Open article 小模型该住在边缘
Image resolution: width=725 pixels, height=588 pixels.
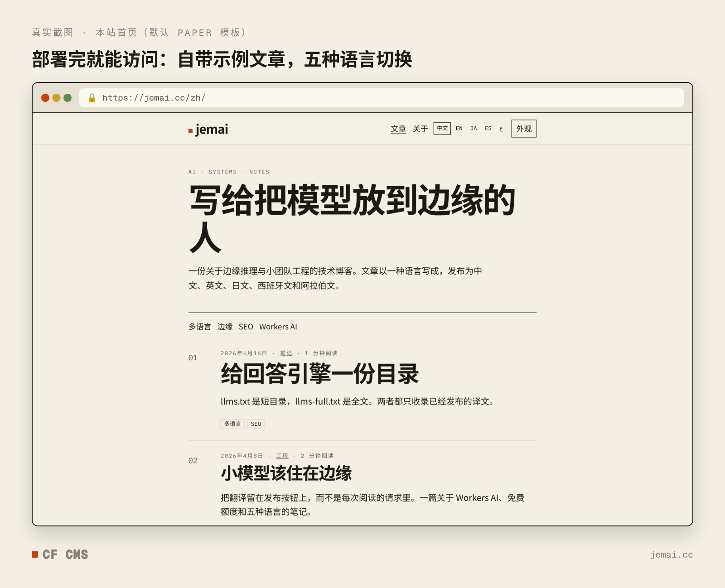click(x=286, y=473)
